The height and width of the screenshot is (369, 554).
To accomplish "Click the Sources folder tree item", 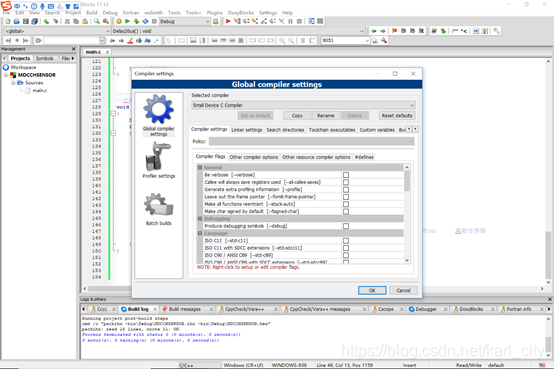I will pos(34,83).
